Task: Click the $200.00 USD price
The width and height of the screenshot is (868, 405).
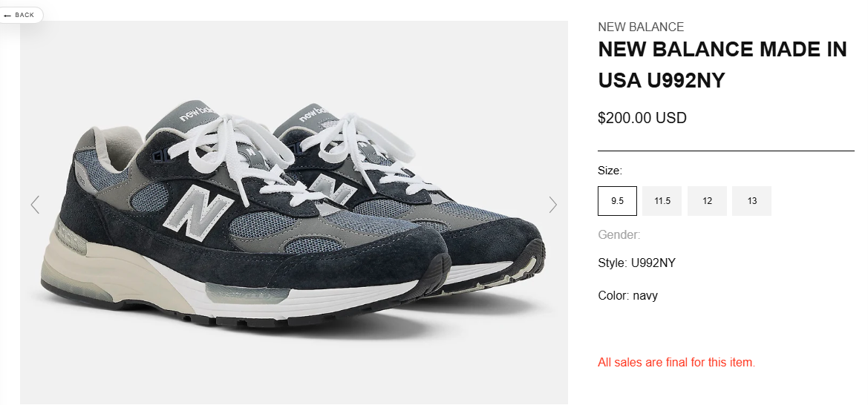Action: 642,118
